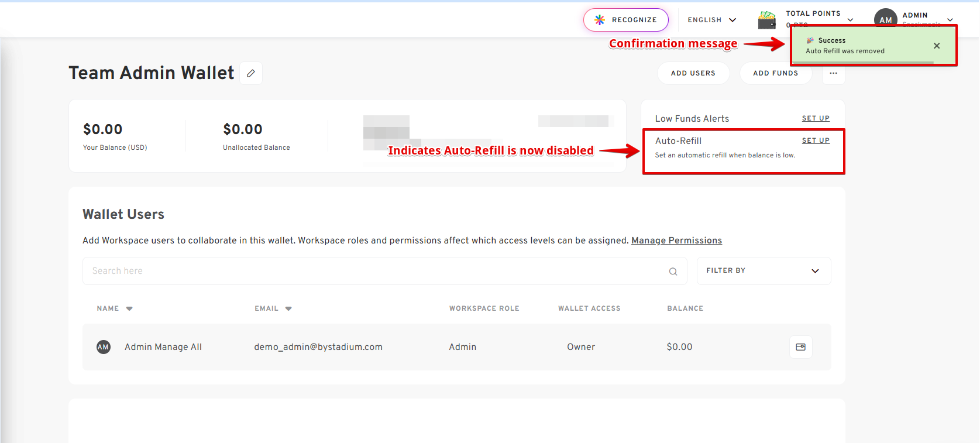Click the AM avatar in top header
The image size is (980, 443).
[885, 19]
